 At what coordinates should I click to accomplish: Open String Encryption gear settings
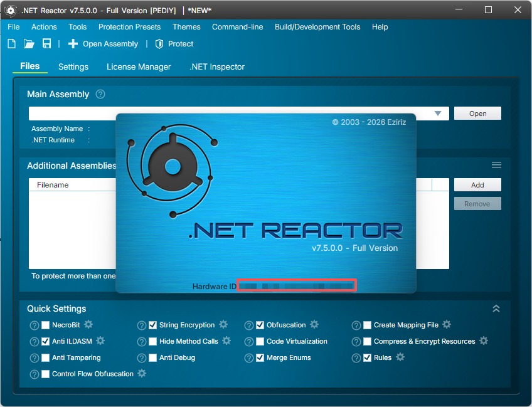(x=223, y=325)
